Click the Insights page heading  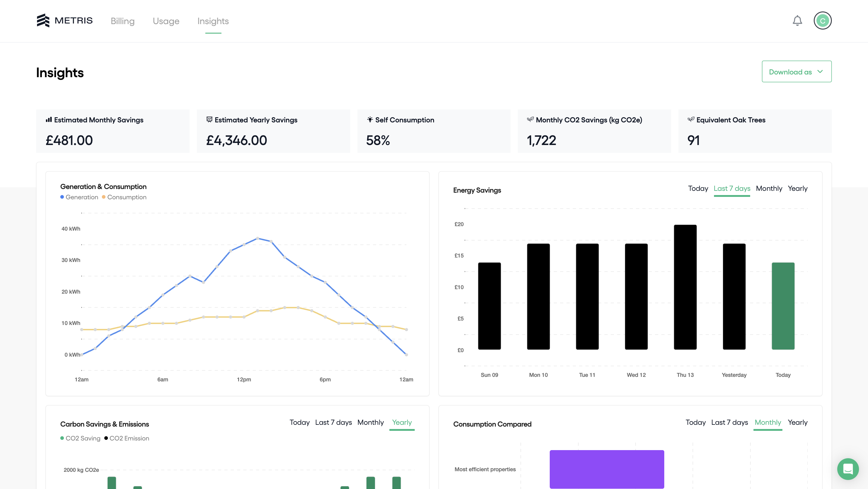(x=60, y=72)
